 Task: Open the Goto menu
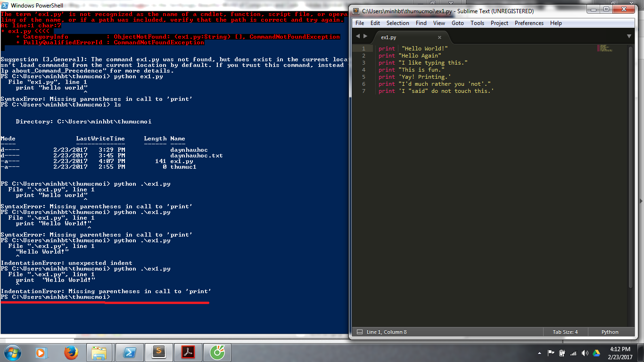click(457, 23)
